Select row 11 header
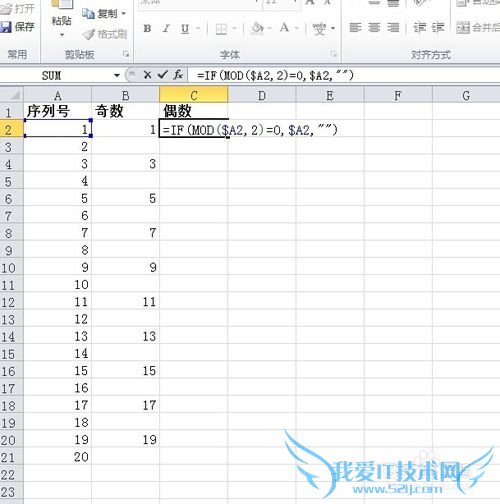The image size is (500, 504). (x=12, y=285)
